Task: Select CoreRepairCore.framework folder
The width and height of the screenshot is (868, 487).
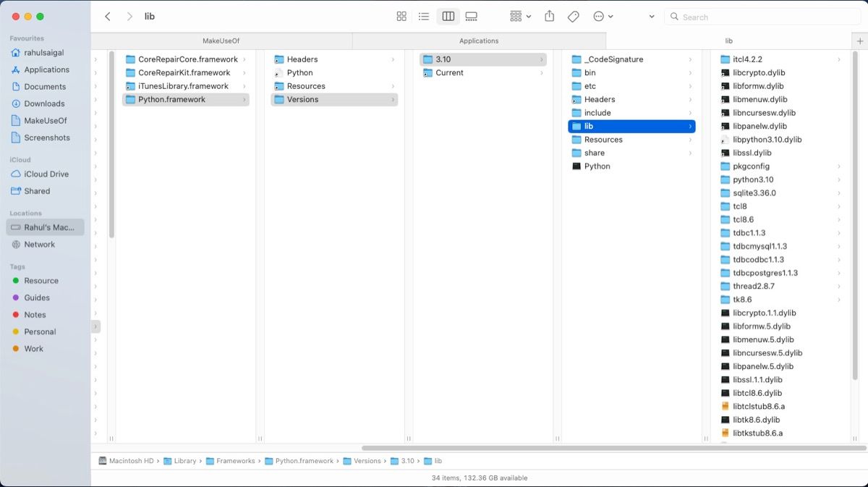Action: click(x=186, y=59)
